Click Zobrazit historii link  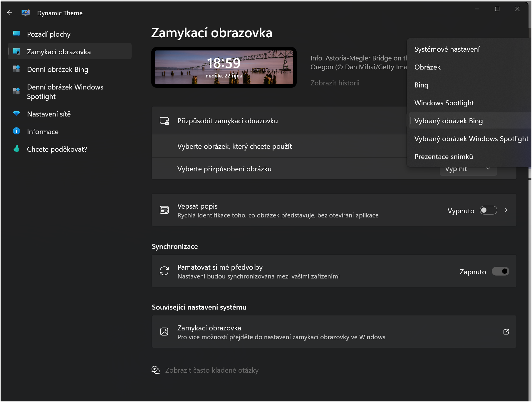point(335,83)
